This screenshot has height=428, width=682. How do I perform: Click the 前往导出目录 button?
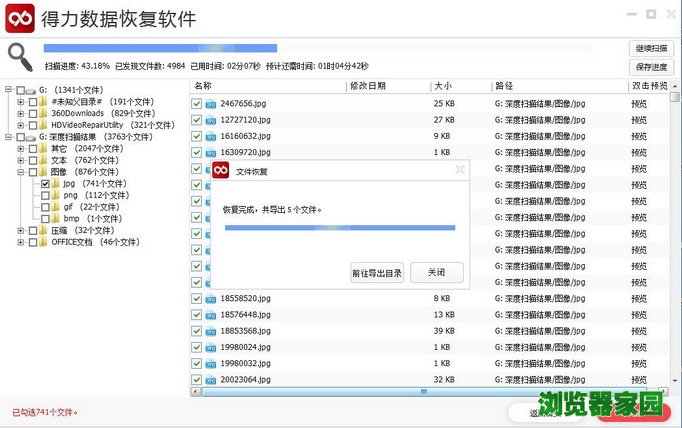point(377,273)
